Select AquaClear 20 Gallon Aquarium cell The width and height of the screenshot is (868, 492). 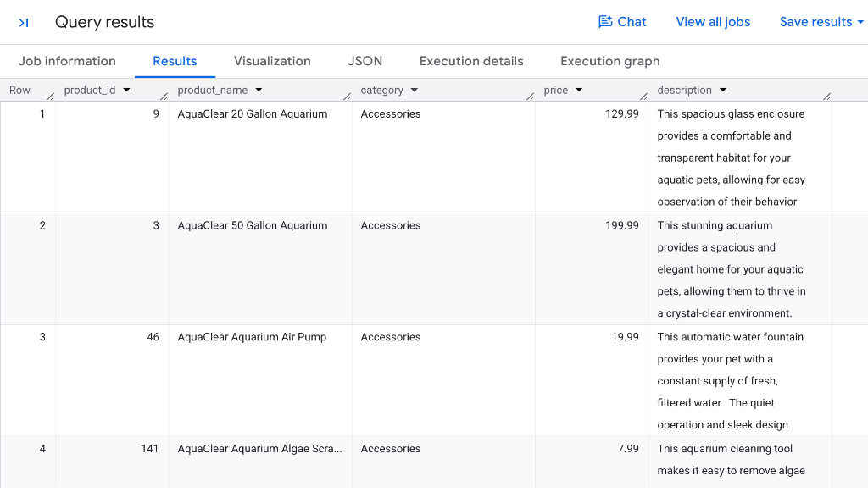coord(253,114)
